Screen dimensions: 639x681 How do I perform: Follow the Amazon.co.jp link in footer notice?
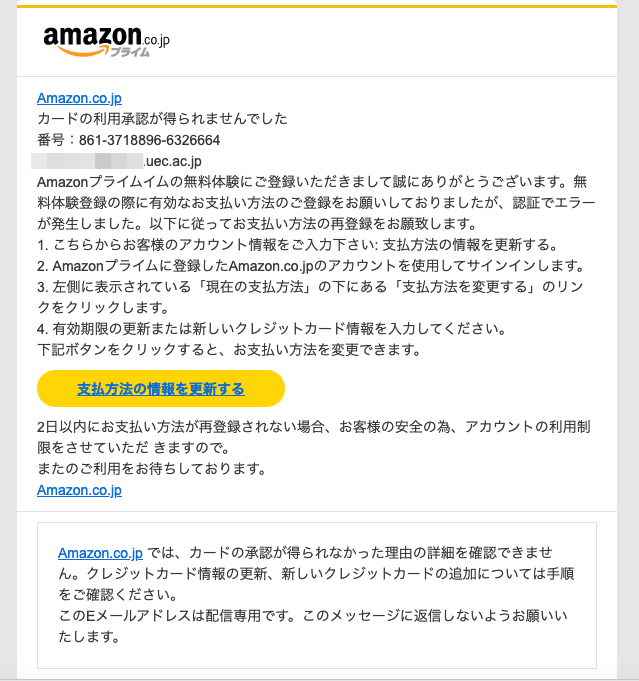(100, 553)
